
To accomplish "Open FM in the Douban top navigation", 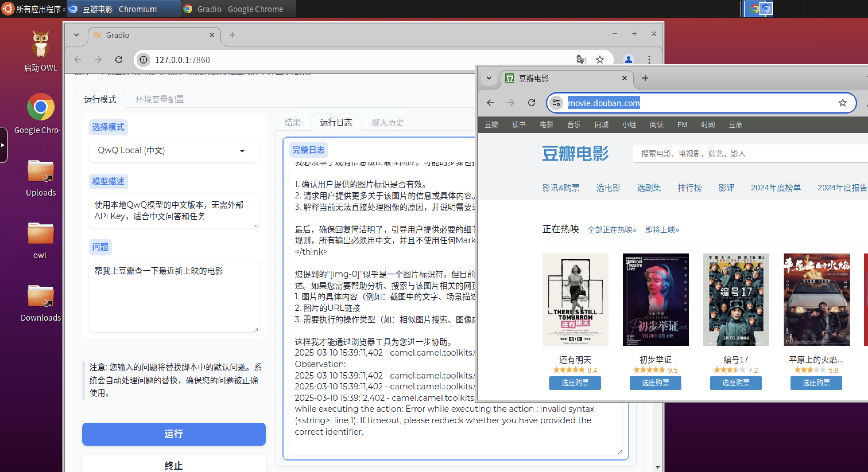I will pos(682,124).
